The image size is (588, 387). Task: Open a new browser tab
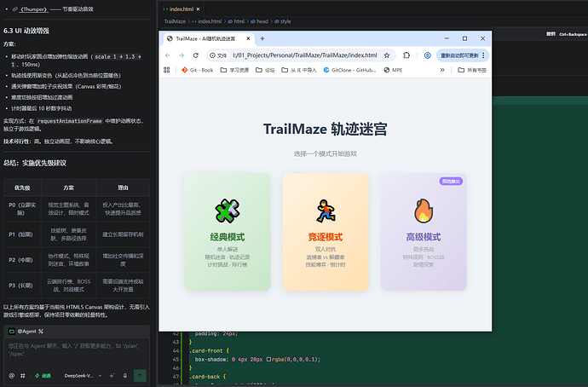click(262, 38)
